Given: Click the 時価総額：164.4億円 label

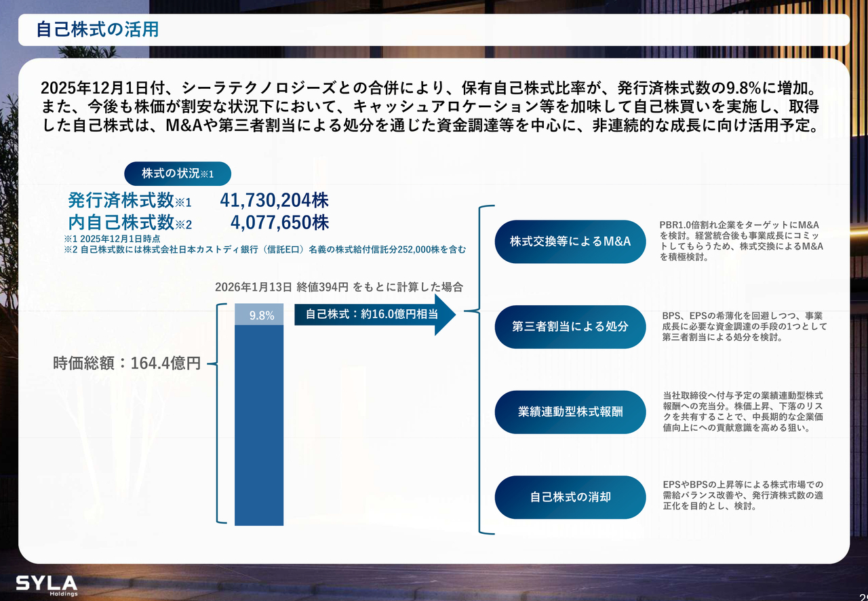Looking at the screenshot, I should point(127,364).
